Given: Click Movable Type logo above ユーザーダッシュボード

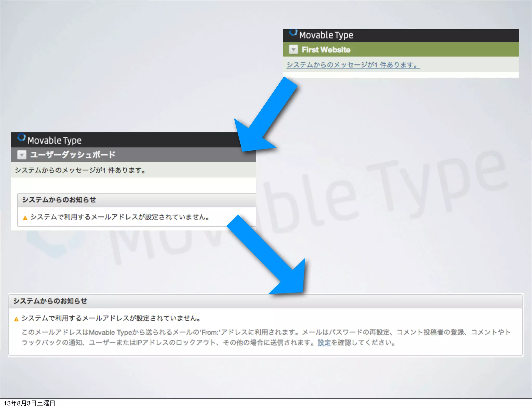Looking at the screenshot, I should 22,138.
